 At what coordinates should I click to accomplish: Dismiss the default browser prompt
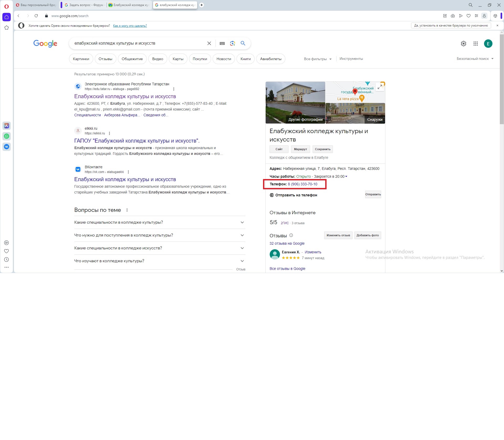[497, 25]
